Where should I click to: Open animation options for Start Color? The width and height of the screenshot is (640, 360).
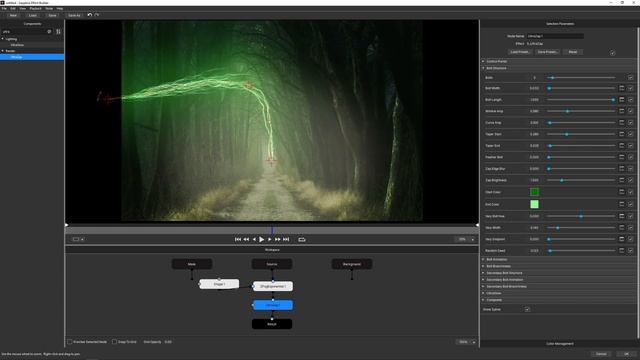[x=622, y=192]
